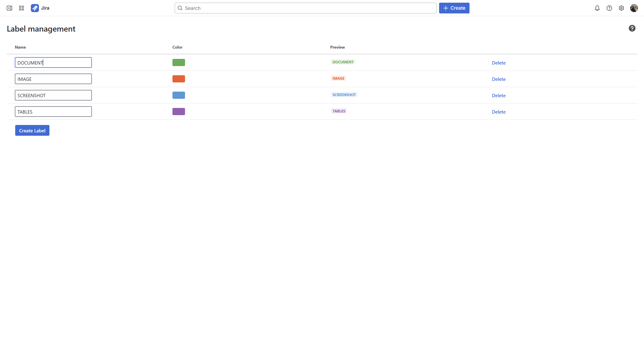This screenshot has width=644, height=342.
Task: Open the app switcher grid icon
Action: point(21,8)
